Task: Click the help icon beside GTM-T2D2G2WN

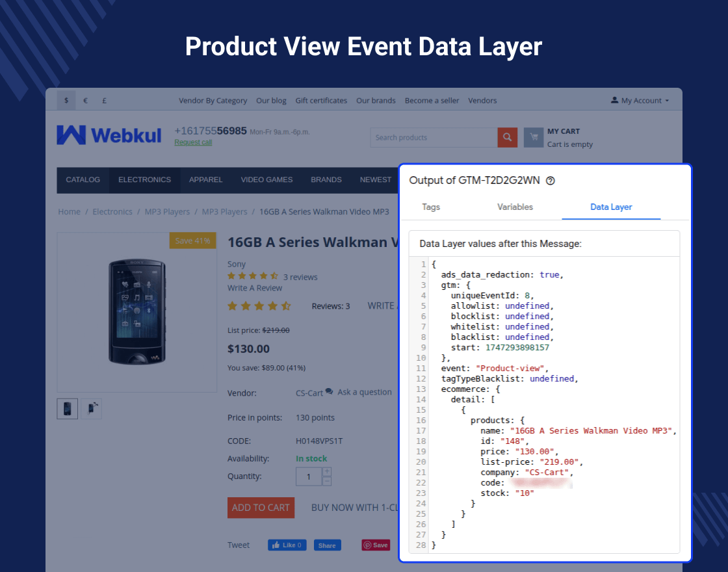Action: click(x=550, y=181)
